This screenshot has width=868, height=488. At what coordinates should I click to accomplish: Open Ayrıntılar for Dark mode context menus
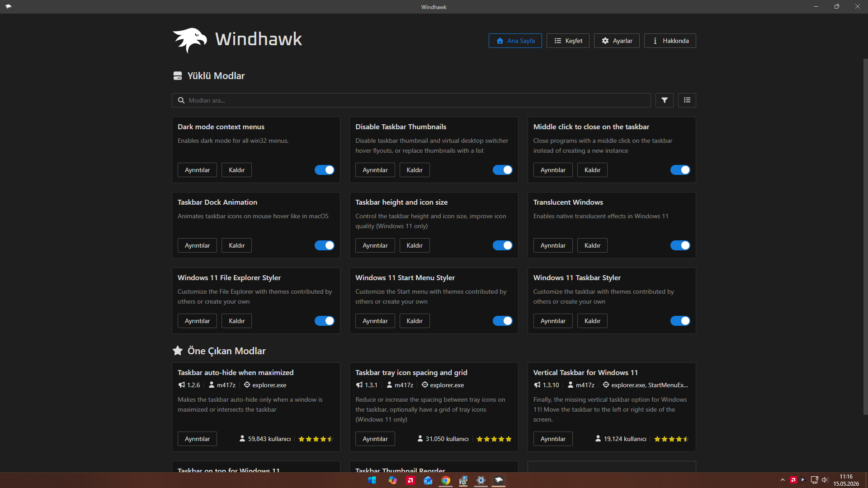click(197, 170)
